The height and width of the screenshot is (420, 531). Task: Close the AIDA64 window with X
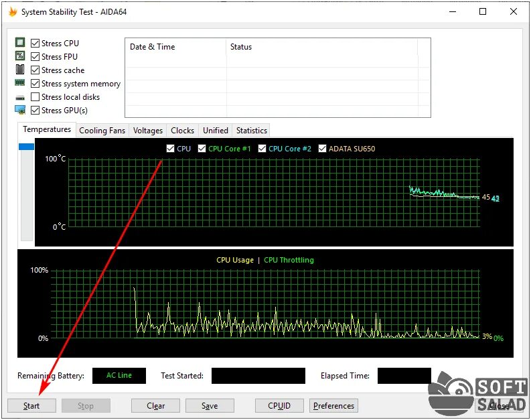point(514,11)
